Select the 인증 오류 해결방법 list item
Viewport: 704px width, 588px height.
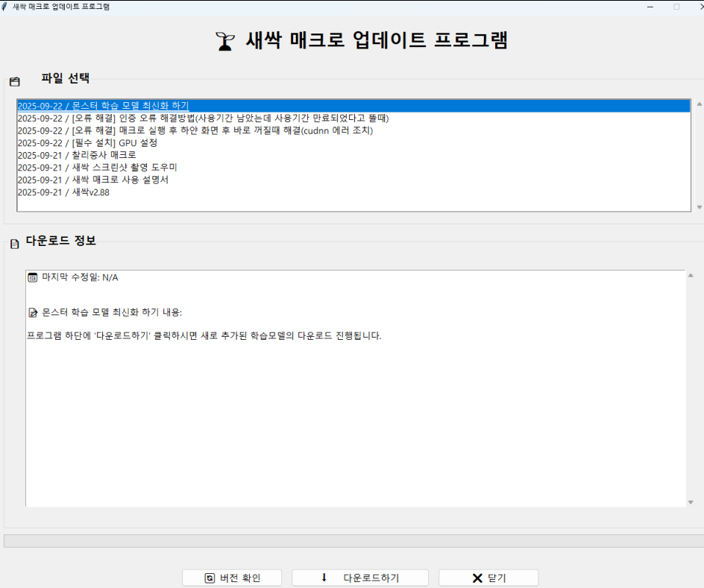pos(203,118)
